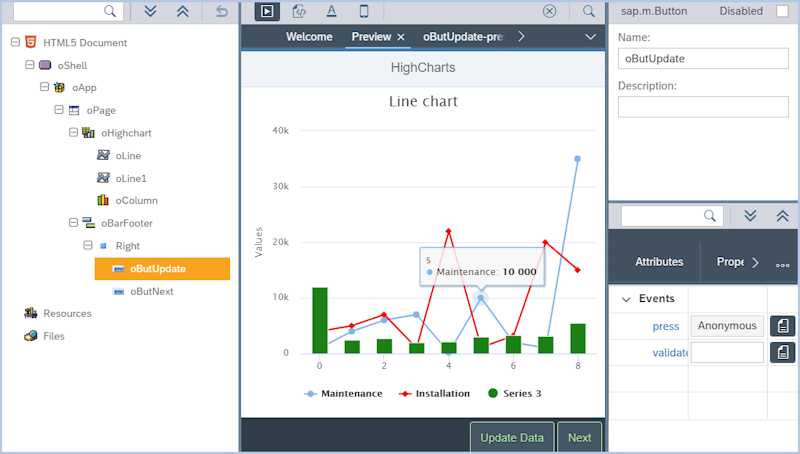Click the press event link
Image resolution: width=800 pixels, height=454 pixels.
[666, 326]
